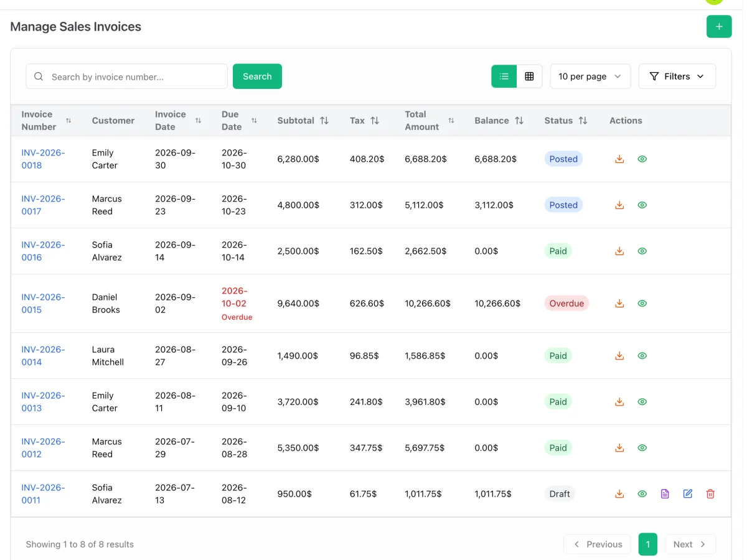747x560 pixels.
Task: Open the 10 per page dropdown
Action: pos(590,77)
